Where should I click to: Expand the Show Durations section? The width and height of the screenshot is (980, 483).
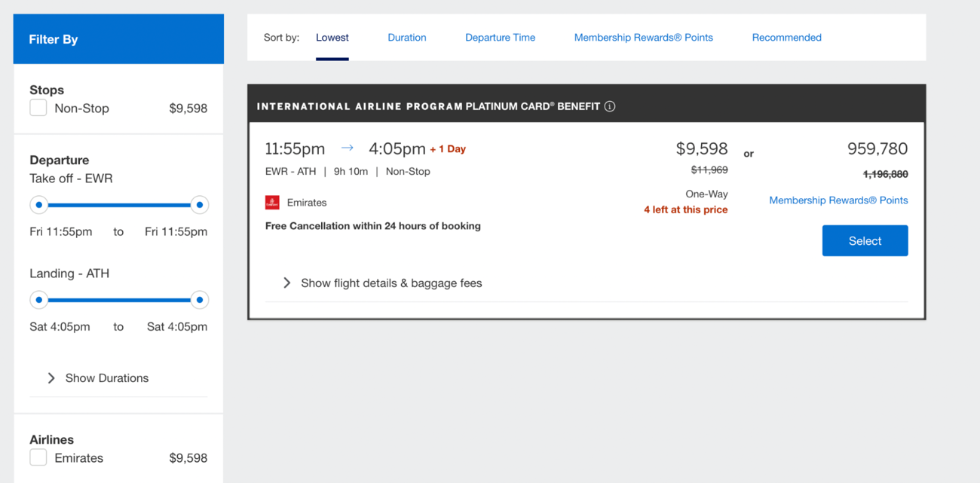107,378
